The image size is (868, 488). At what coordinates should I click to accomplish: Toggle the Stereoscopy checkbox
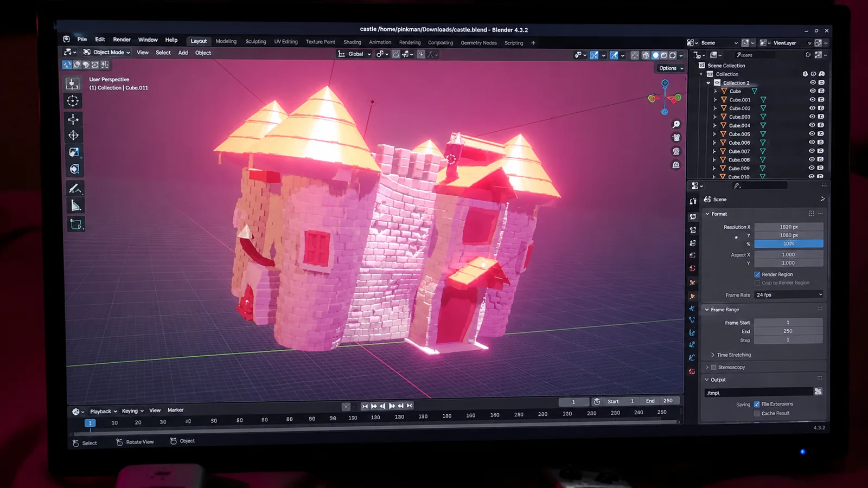(714, 367)
